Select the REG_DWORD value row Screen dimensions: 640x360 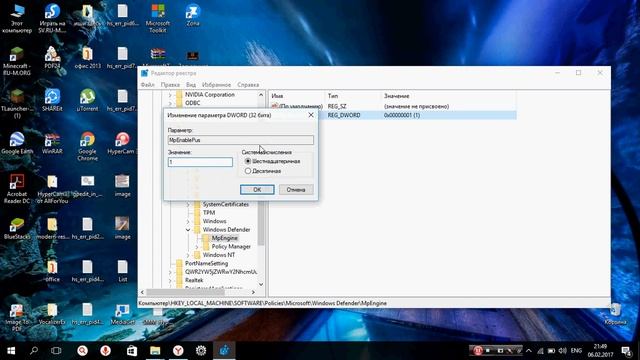click(x=416, y=115)
